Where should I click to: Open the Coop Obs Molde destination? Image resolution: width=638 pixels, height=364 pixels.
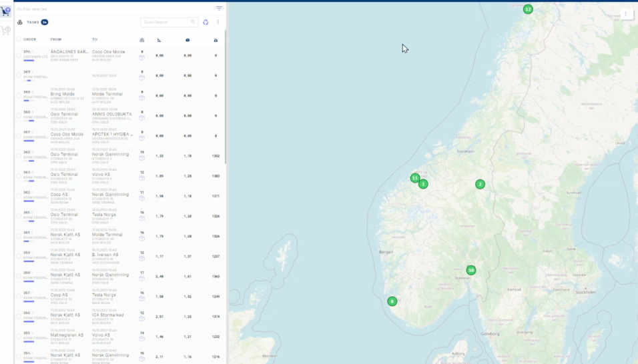(x=108, y=52)
